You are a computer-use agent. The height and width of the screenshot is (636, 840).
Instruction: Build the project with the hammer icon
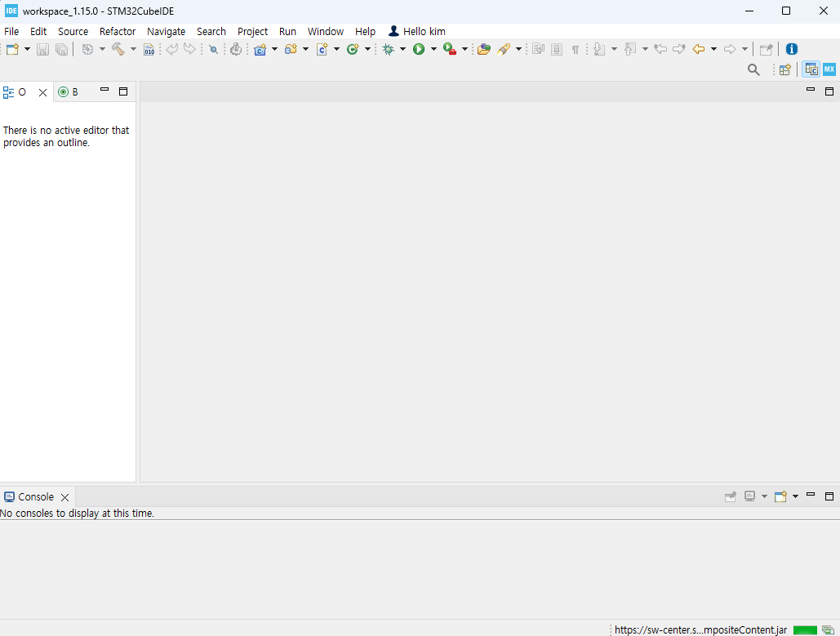[119, 48]
